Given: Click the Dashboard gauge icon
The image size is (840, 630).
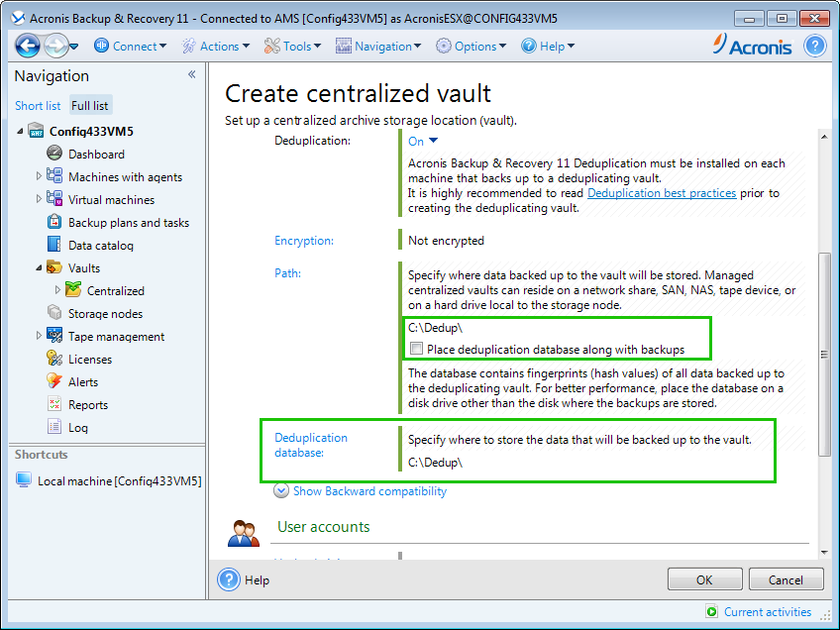Looking at the screenshot, I should pos(54,154).
